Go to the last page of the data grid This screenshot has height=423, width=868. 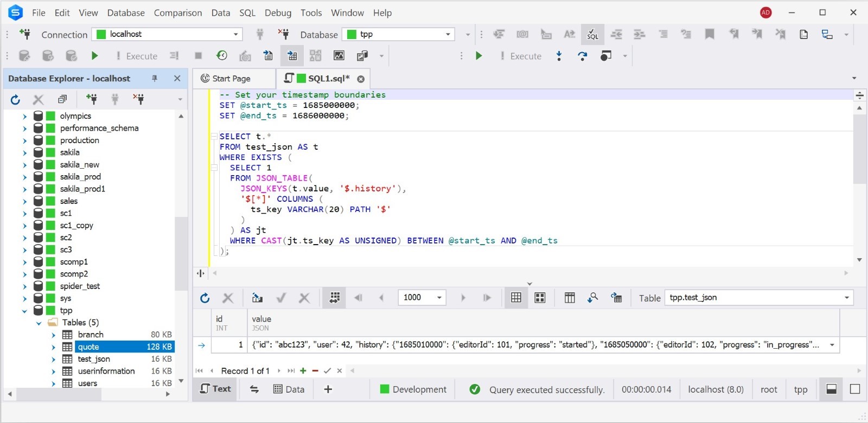(x=487, y=298)
